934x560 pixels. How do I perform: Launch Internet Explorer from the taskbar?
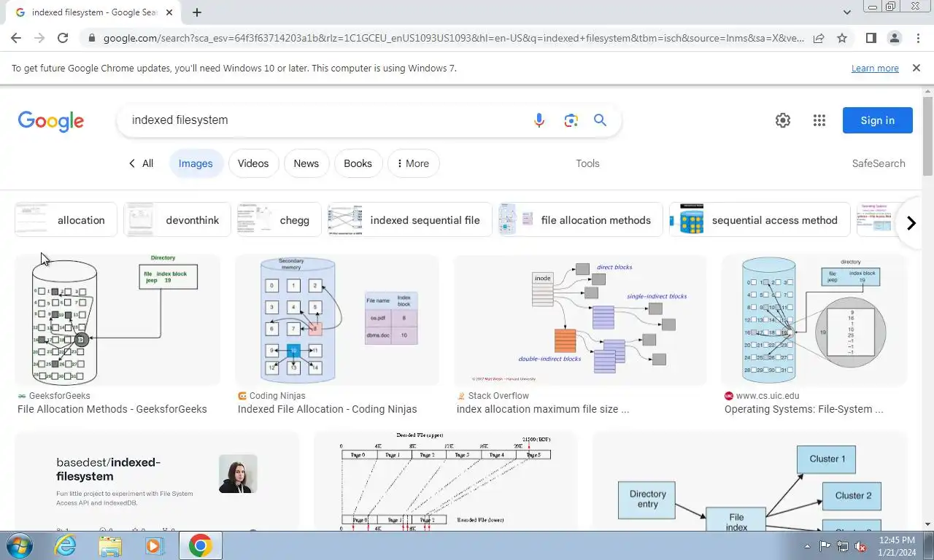point(66,545)
